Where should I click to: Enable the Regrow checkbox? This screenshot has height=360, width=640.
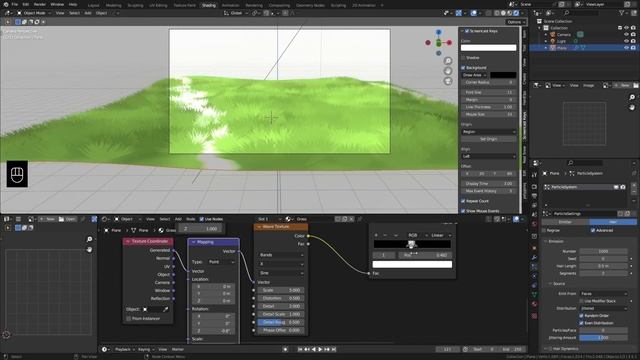point(544,230)
